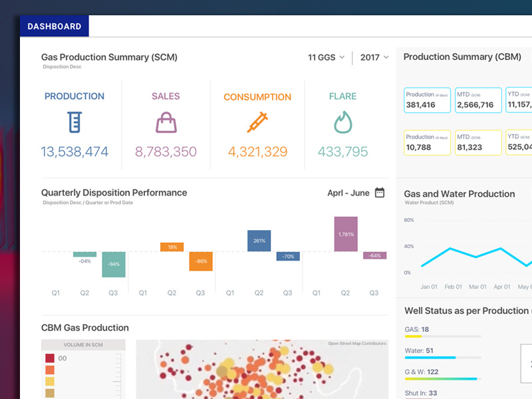Screen dimensions: 532x399
Task: Click the Quarterly Disposition Performance heading
Action: (x=114, y=192)
